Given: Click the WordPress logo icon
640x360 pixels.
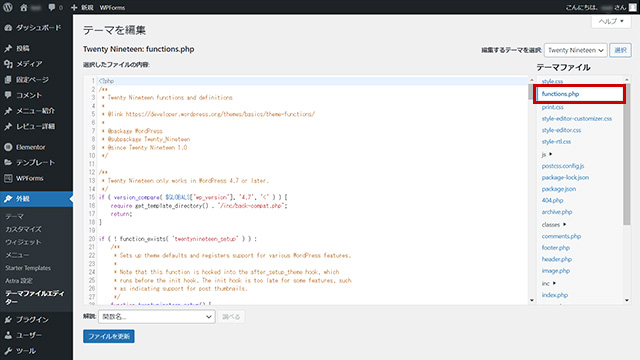Looking at the screenshot, I should [x=8, y=7].
